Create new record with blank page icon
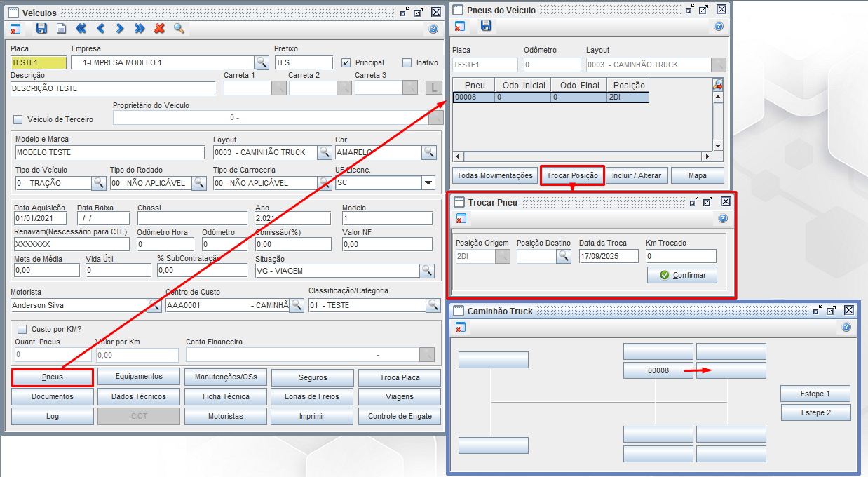Image resolution: width=868 pixels, height=477 pixels. [61, 29]
